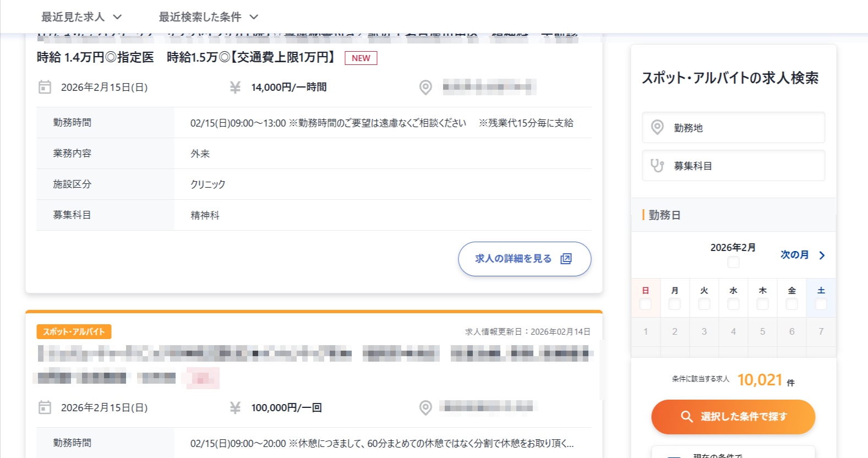
Task: Expand the 最近見た求人 dropdown
Action: tap(81, 17)
